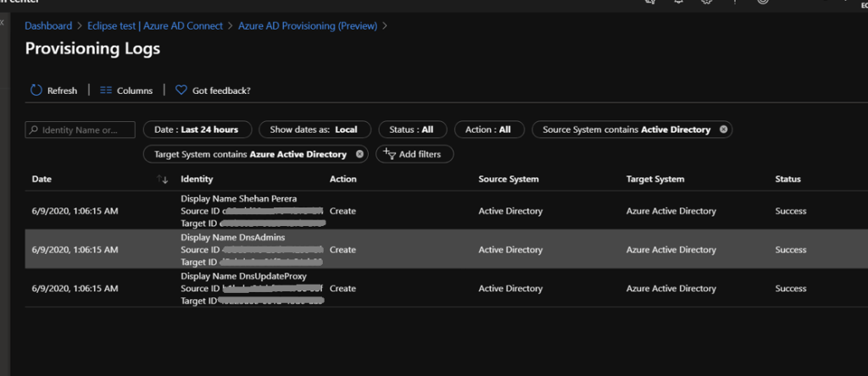
Task: Sort logs using the Date sort arrows
Action: [x=163, y=180]
